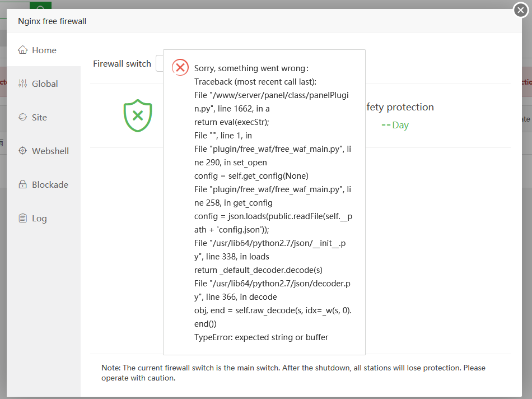
Task: Switch to the Global tab label
Action: tap(45, 84)
